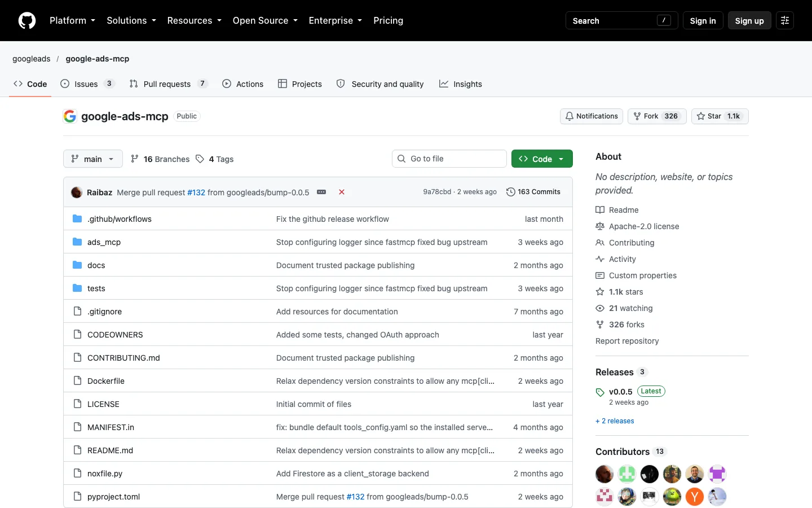The width and height of the screenshot is (812, 508).
Task: Click the Sign up button
Action: pos(749,20)
